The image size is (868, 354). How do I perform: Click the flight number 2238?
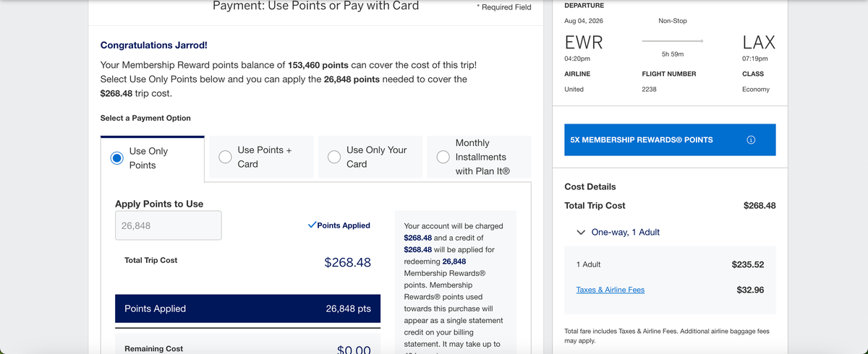click(x=649, y=89)
